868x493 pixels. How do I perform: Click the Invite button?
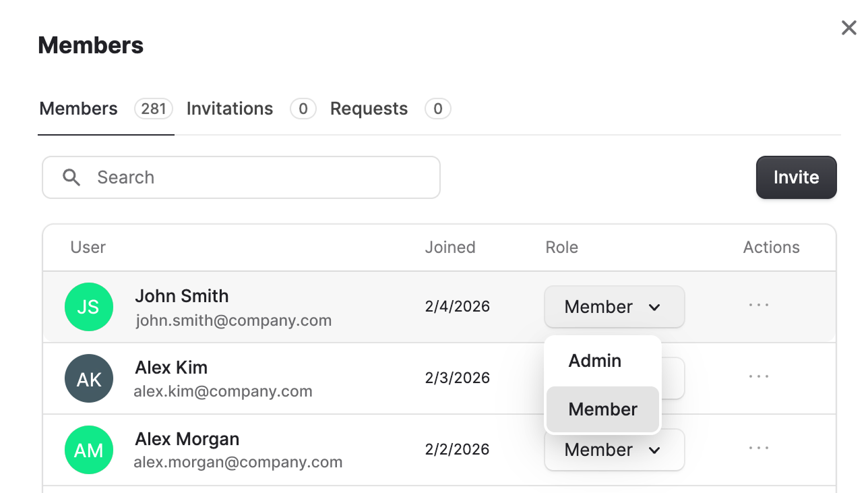pos(796,177)
